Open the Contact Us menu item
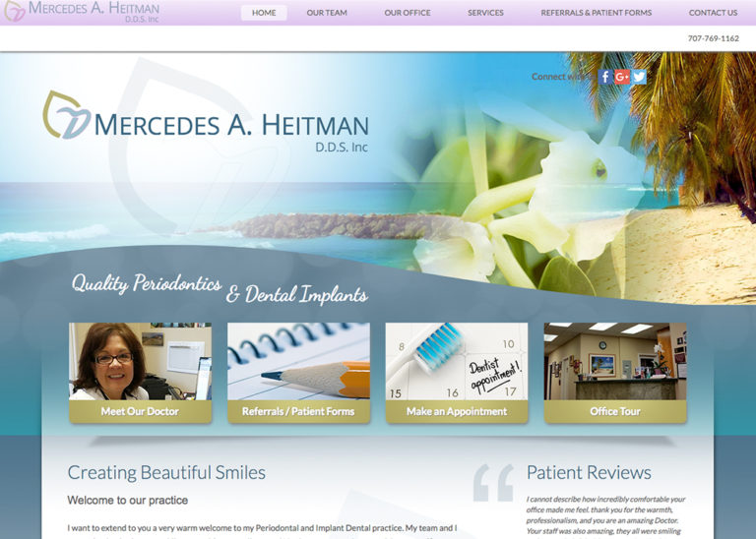Viewport: 756px width, 539px height. (x=713, y=13)
